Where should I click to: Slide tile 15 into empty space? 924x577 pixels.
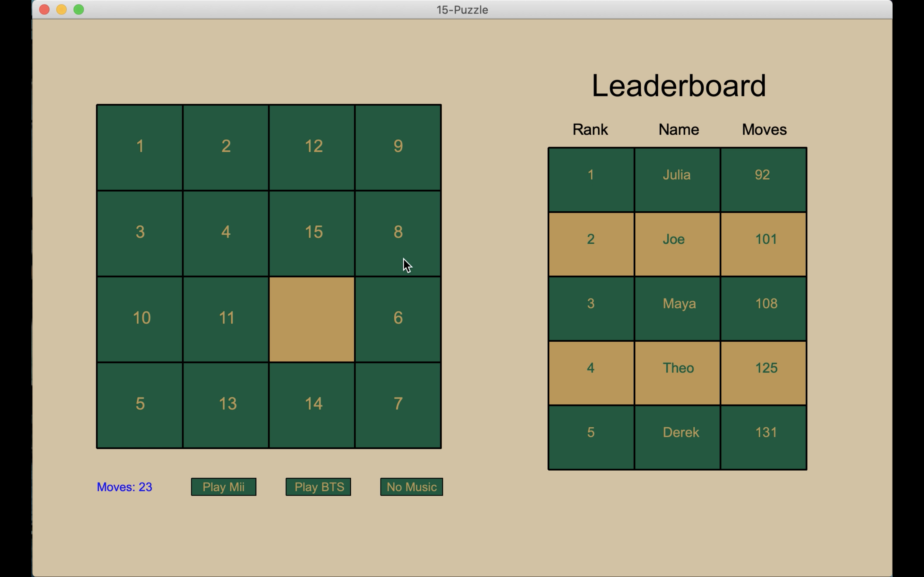312,233
